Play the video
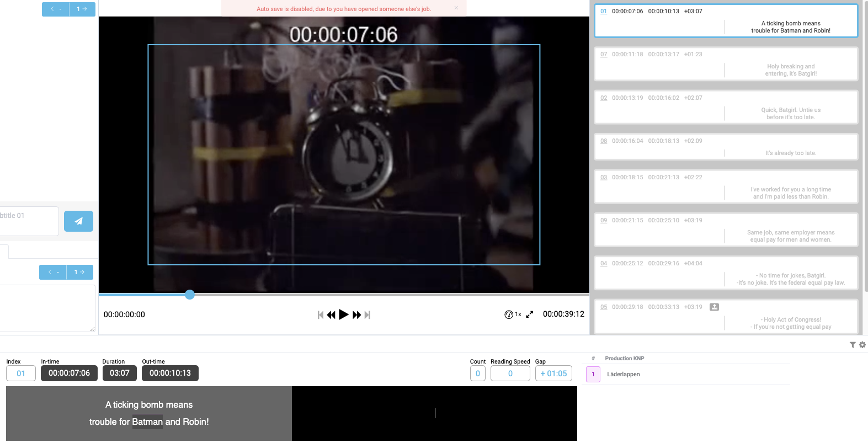Screen dimensions: 868x443 [x=343, y=314]
